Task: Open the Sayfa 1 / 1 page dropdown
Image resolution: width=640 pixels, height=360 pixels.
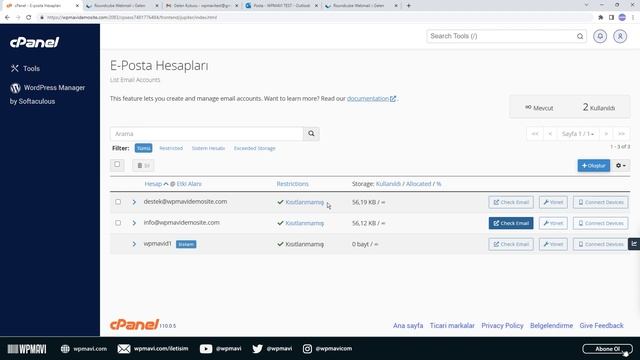Action: 577,134
